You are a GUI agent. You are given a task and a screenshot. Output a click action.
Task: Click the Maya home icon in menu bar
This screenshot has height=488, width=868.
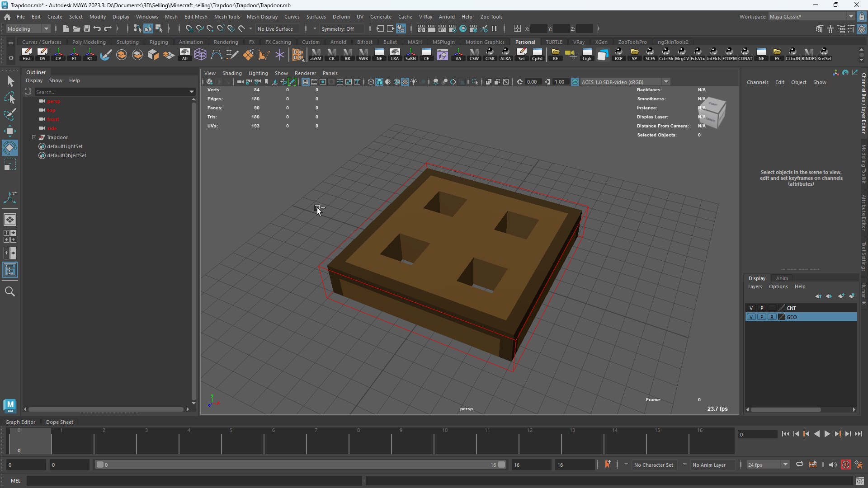(7, 17)
